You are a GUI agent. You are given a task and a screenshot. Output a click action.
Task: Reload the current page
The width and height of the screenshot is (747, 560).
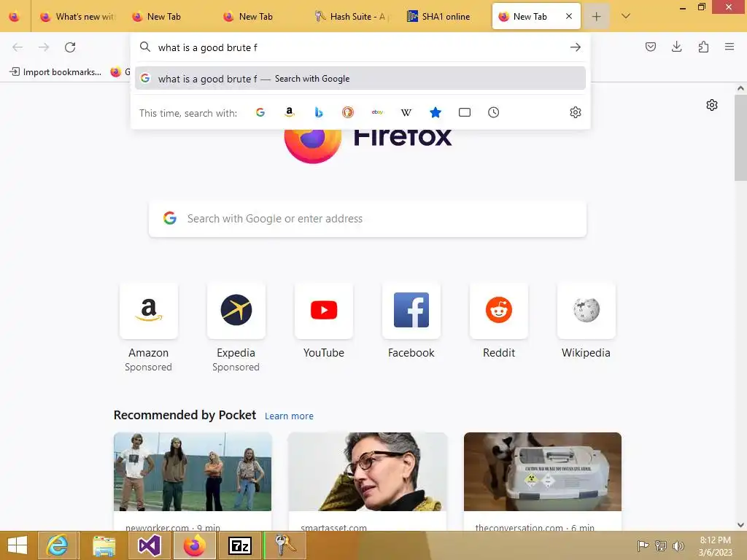[70, 47]
